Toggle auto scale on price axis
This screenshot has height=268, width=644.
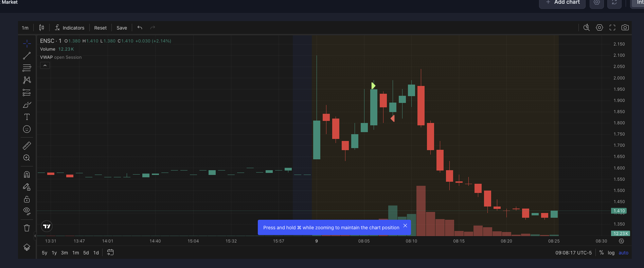(x=623, y=253)
